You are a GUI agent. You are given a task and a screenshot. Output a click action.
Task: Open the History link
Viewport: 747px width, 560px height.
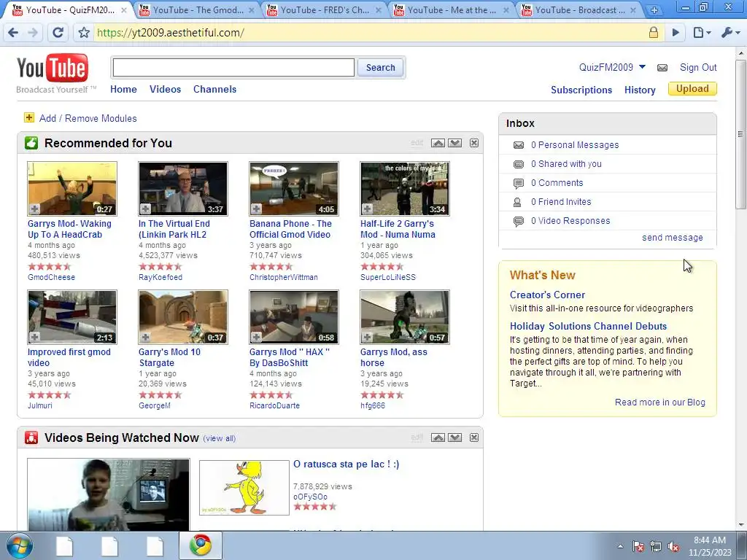[x=640, y=90]
